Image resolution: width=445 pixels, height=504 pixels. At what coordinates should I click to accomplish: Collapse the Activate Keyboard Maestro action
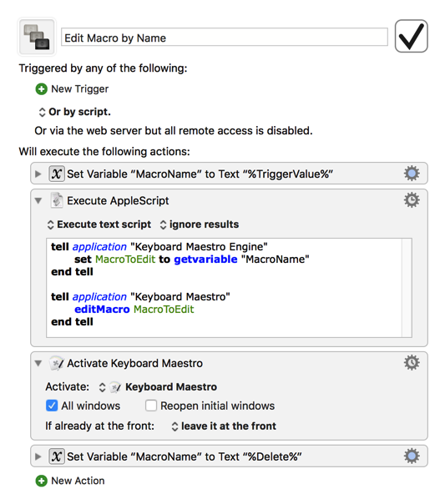click(38, 364)
